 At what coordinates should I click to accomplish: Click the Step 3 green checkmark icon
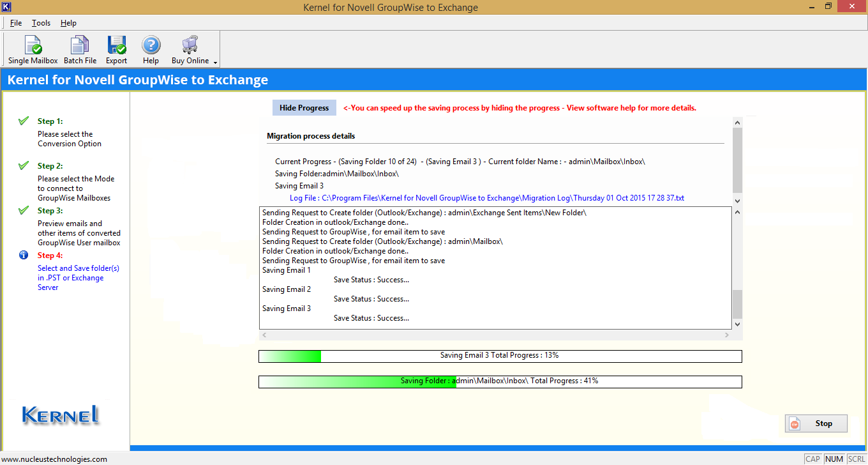pos(24,210)
